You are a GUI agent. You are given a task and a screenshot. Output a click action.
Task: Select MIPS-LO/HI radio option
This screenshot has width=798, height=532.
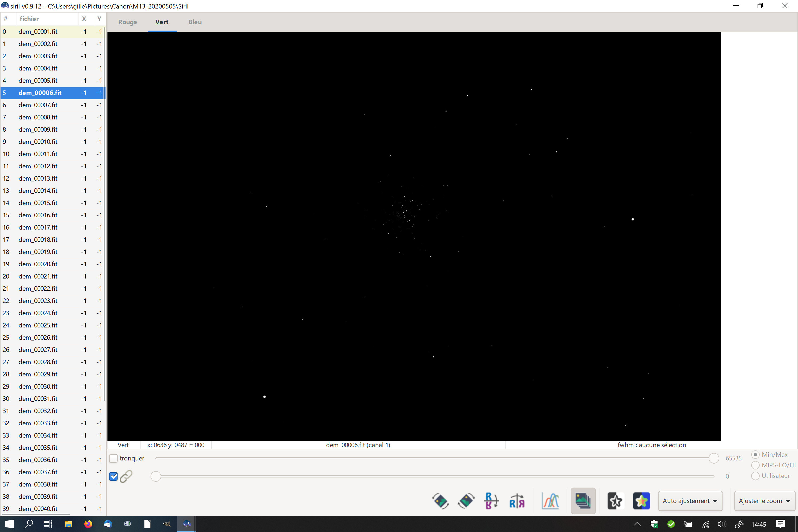755,465
